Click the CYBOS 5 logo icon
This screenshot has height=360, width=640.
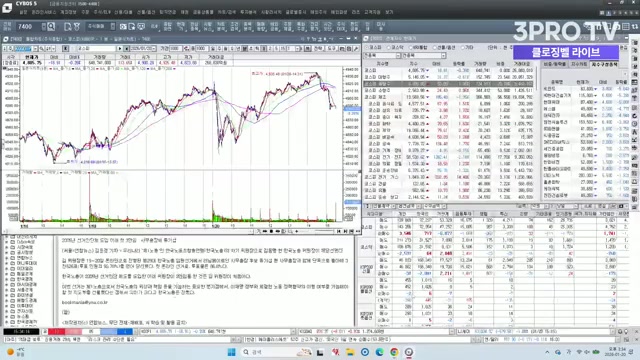(7, 7)
